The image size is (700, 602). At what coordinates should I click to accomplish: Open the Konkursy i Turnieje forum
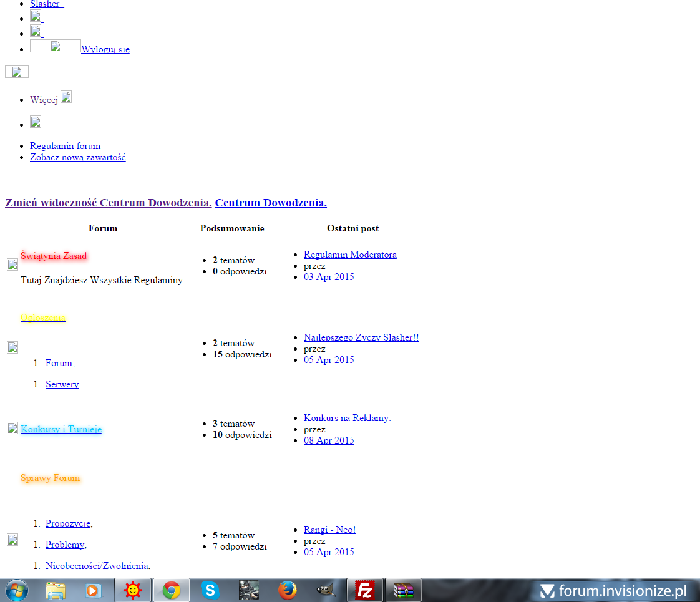click(x=61, y=429)
